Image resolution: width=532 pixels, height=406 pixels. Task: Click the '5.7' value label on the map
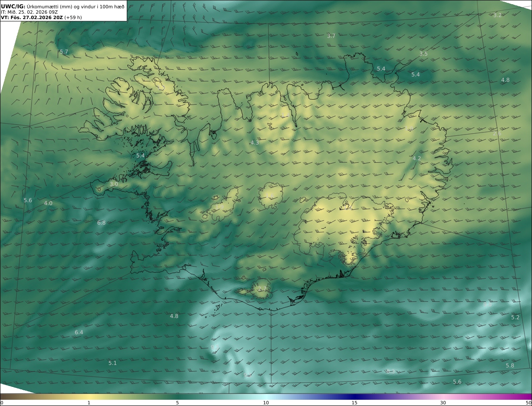(x=64, y=52)
